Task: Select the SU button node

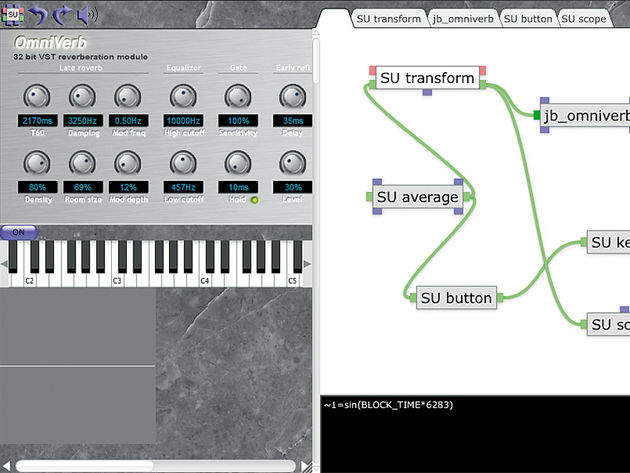Action: click(456, 298)
